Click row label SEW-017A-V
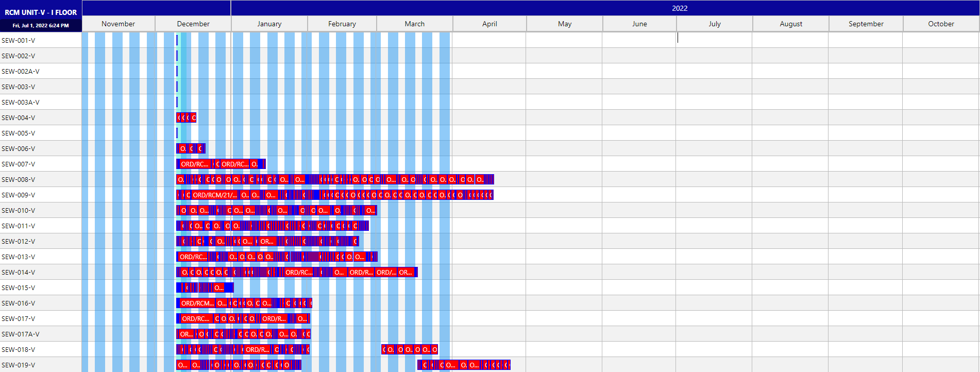Viewport: 980px width, 372px height. point(21,334)
